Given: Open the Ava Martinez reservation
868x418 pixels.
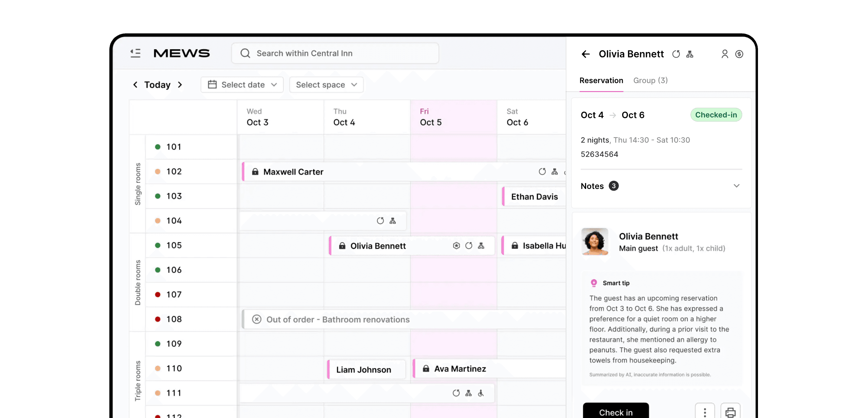Looking at the screenshot, I should pyautogui.click(x=489, y=369).
